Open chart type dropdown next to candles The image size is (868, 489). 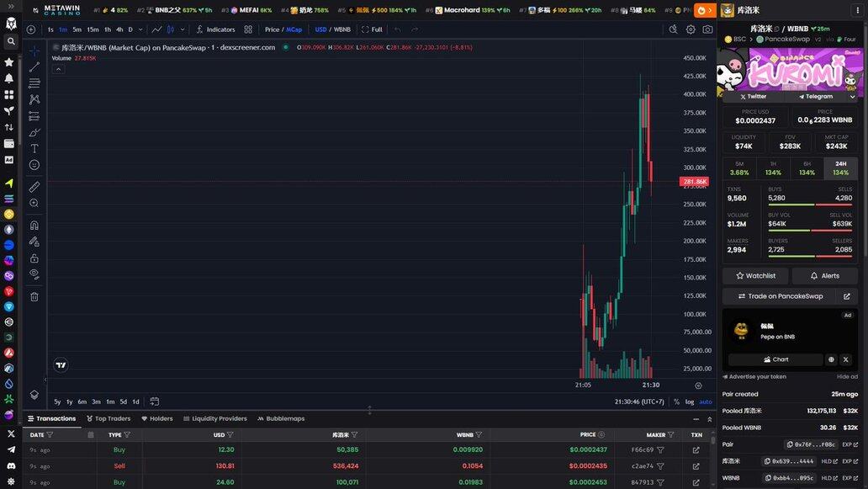(183, 29)
